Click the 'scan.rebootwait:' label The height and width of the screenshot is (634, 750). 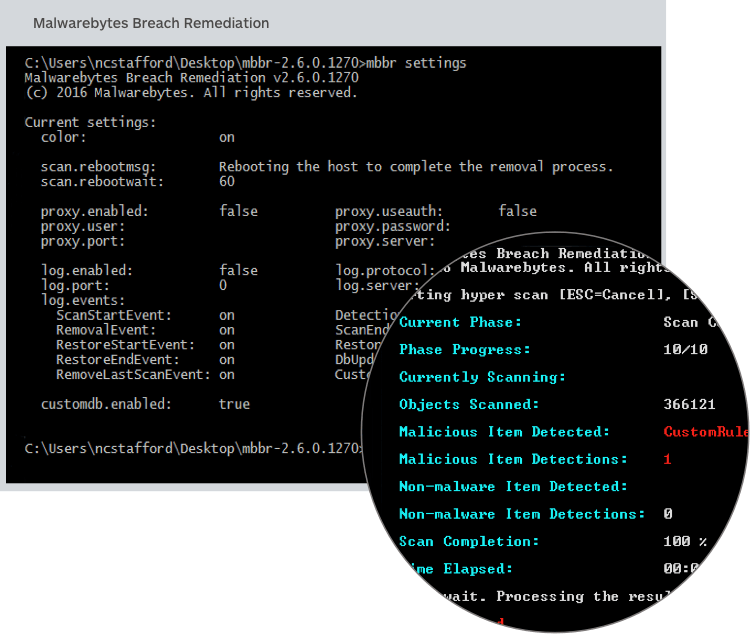click(x=102, y=182)
